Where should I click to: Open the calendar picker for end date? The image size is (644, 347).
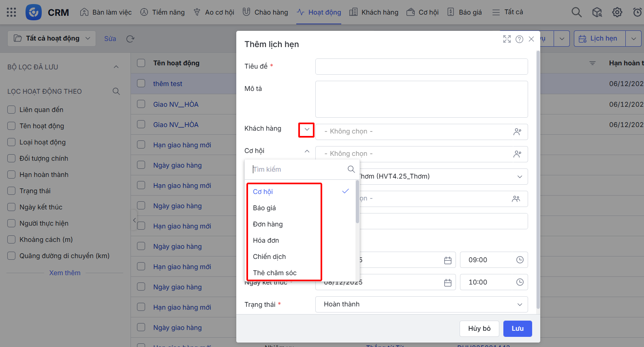pyautogui.click(x=447, y=282)
